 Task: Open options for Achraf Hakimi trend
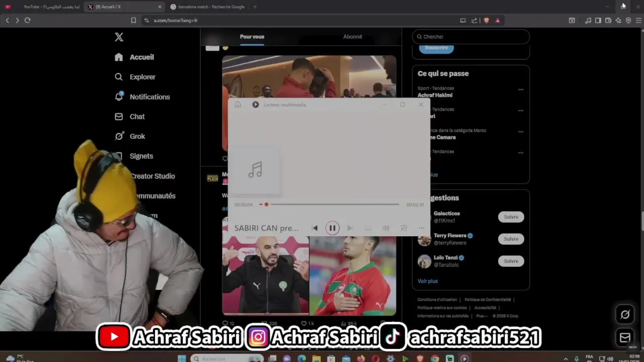click(x=521, y=89)
